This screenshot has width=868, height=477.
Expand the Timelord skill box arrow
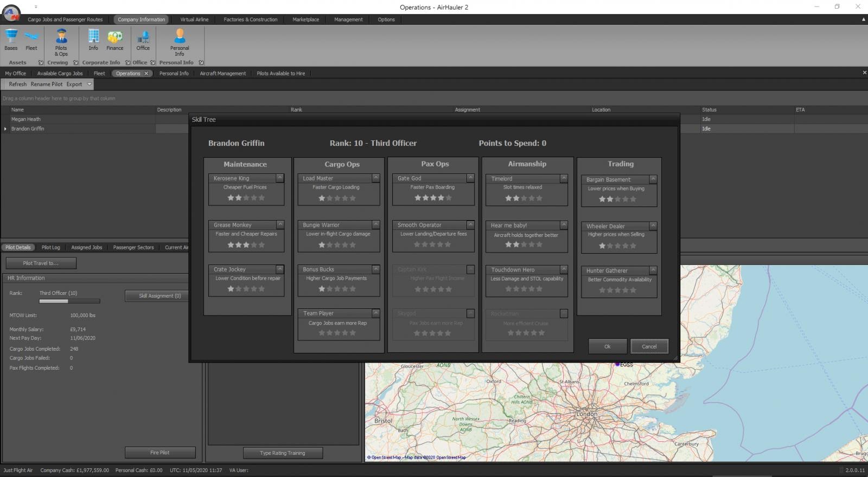(564, 178)
